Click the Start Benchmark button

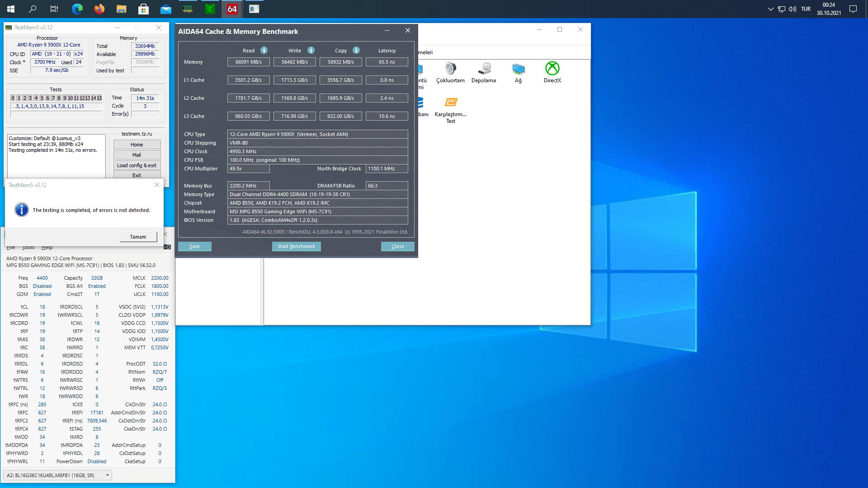(x=296, y=246)
